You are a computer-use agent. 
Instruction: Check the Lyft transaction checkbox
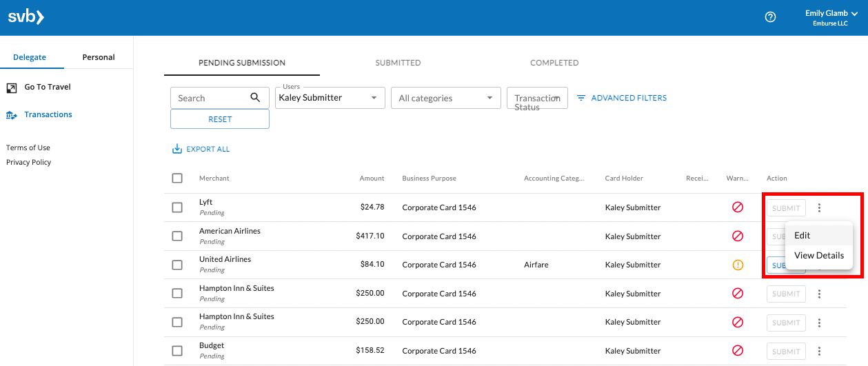click(177, 207)
